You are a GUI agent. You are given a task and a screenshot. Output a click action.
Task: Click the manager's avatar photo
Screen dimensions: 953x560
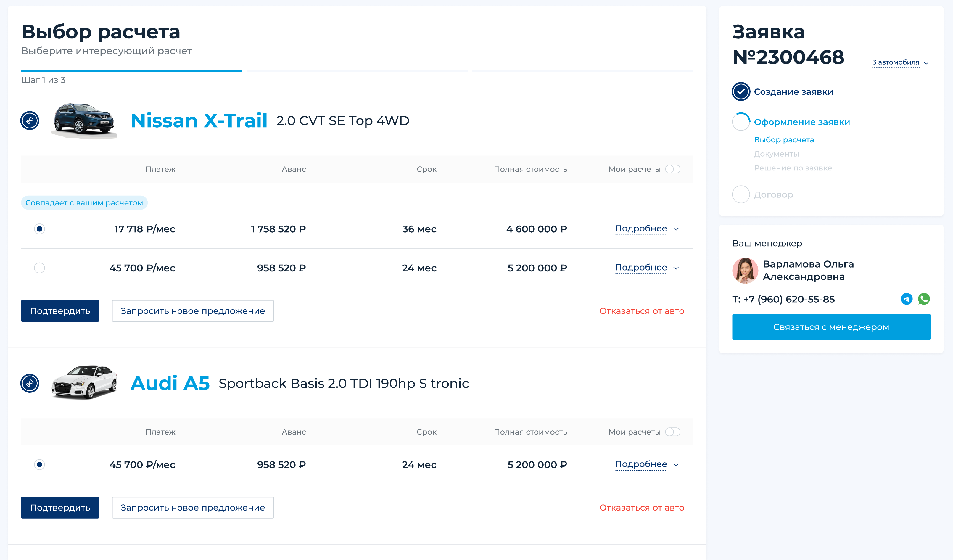pyautogui.click(x=745, y=270)
